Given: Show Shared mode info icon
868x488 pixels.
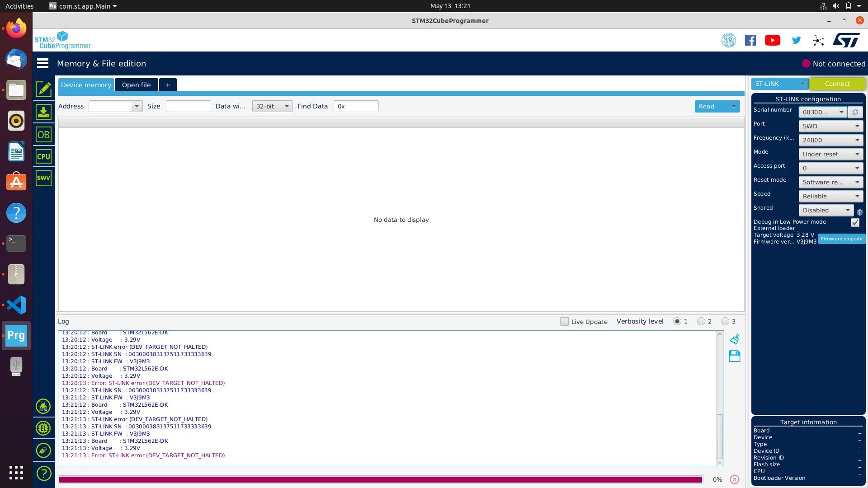Looking at the screenshot, I should click(x=859, y=212).
